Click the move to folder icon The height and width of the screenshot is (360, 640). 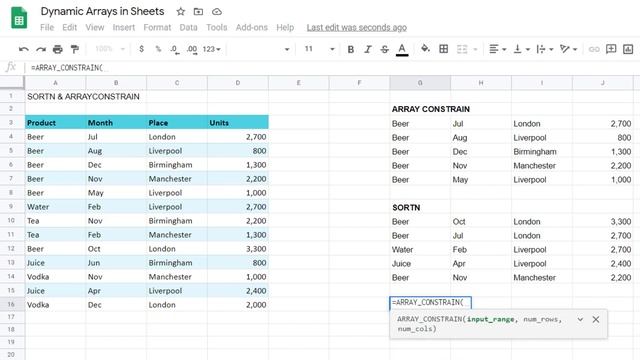[198, 12]
